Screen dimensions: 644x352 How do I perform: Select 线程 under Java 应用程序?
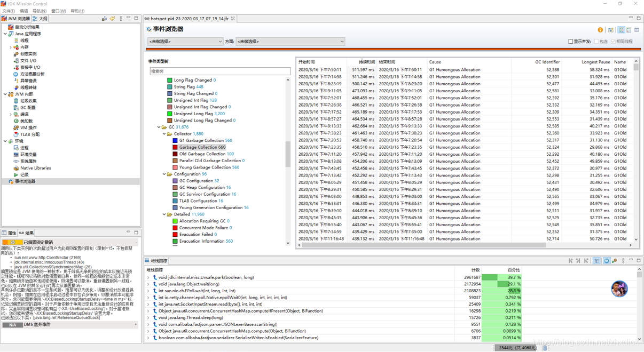pos(25,41)
